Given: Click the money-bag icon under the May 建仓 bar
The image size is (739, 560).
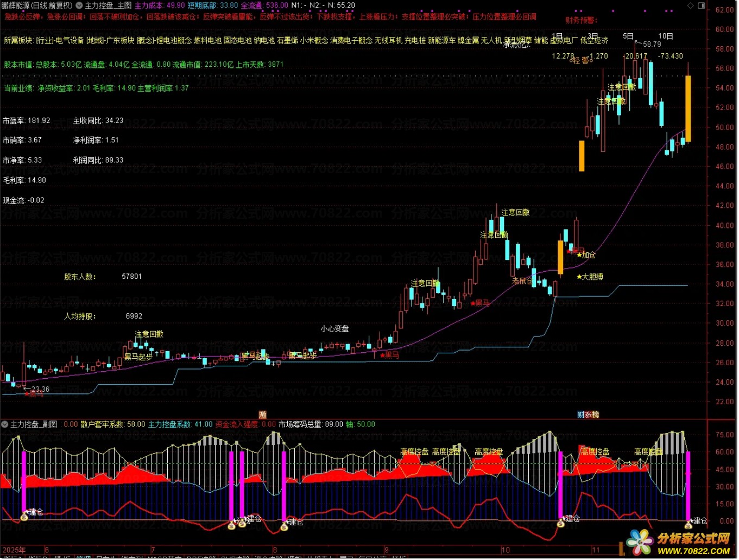Looking at the screenshot, I should pos(24,518).
